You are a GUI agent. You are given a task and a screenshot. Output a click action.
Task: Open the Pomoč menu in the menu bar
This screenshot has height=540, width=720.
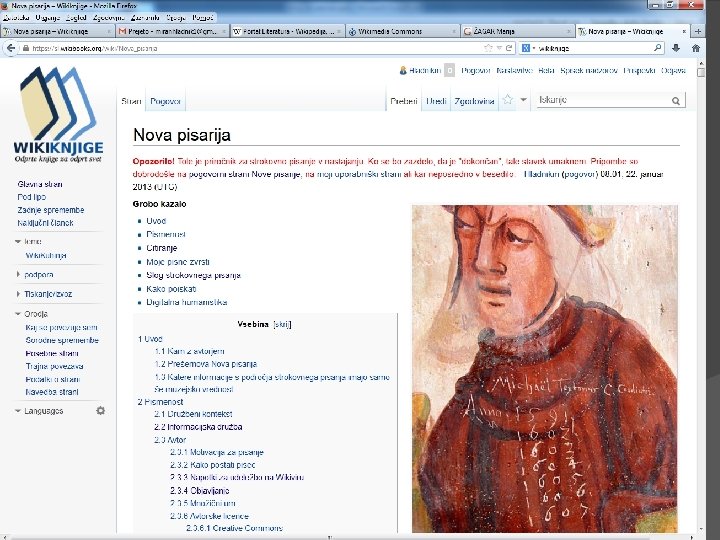point(202,17)
